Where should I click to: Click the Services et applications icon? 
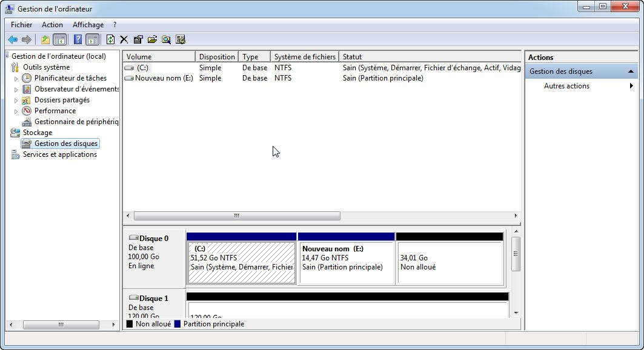tap(15, 154)
